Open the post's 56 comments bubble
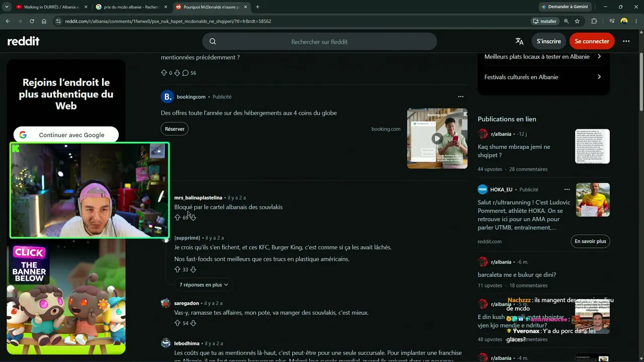This screenshot has width=644, height=362. point(189,73)
